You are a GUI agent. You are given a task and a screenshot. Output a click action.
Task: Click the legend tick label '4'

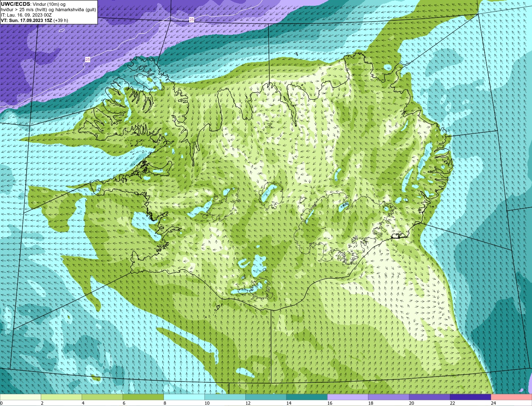point(83,403)
